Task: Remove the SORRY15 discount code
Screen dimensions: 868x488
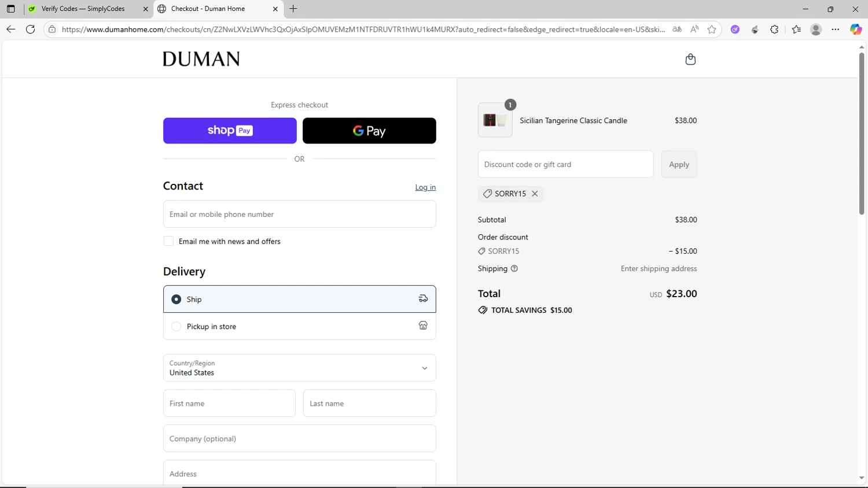Action: 535,194
